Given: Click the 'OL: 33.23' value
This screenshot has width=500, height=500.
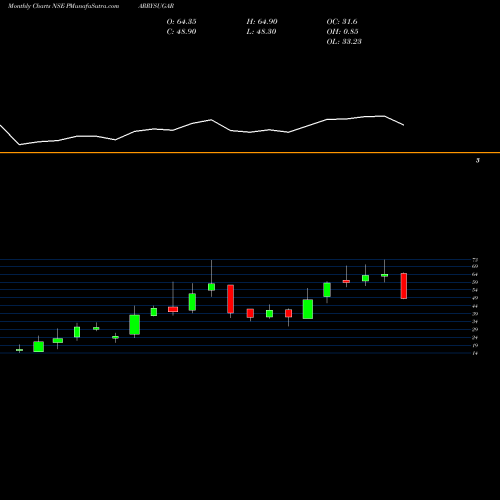Looking at the screenshot, I should (344, 42).
